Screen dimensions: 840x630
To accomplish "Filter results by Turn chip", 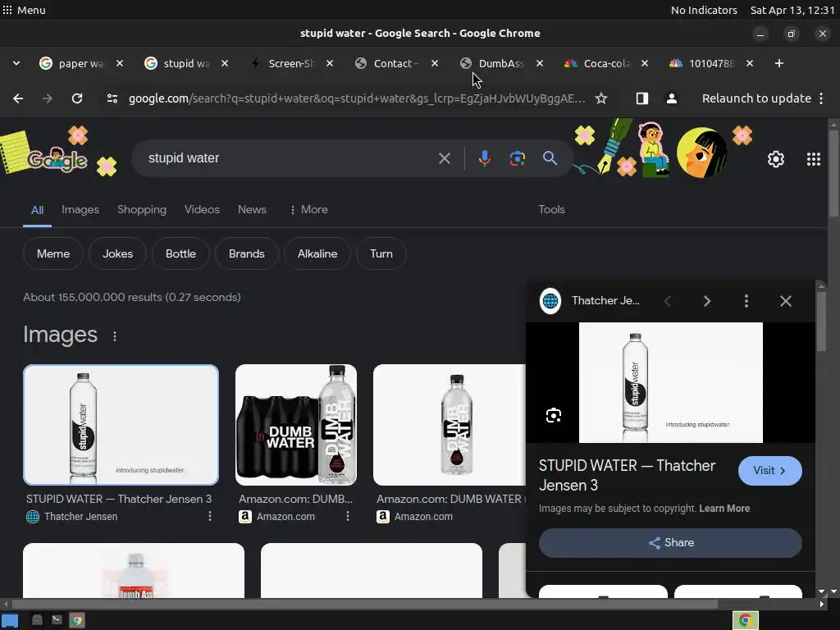I will click(381, 253).
